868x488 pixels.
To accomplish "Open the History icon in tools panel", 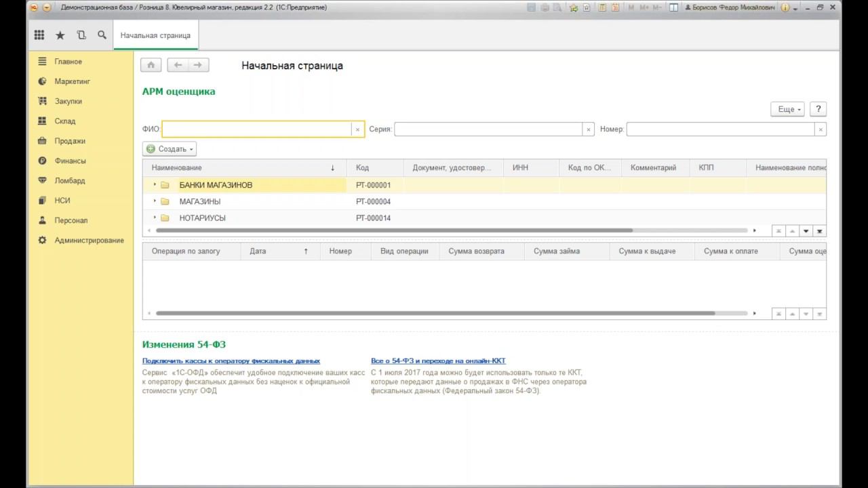I will pyautogui.click(x=81, y=35).
